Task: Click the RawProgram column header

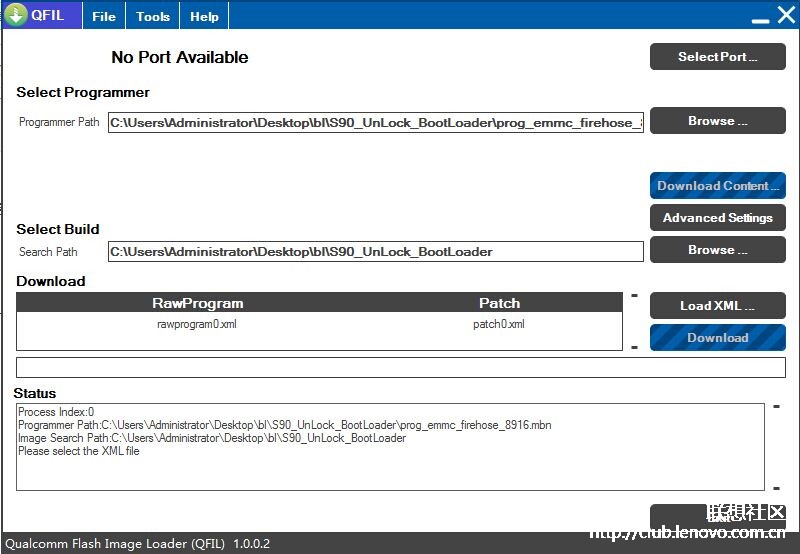Action: point(197,303)
